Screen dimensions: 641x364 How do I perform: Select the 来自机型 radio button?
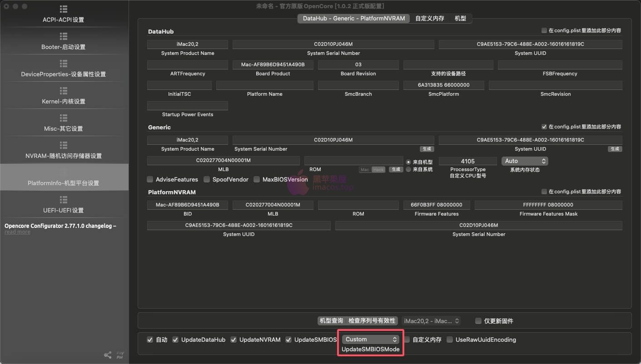pos(408,162)
